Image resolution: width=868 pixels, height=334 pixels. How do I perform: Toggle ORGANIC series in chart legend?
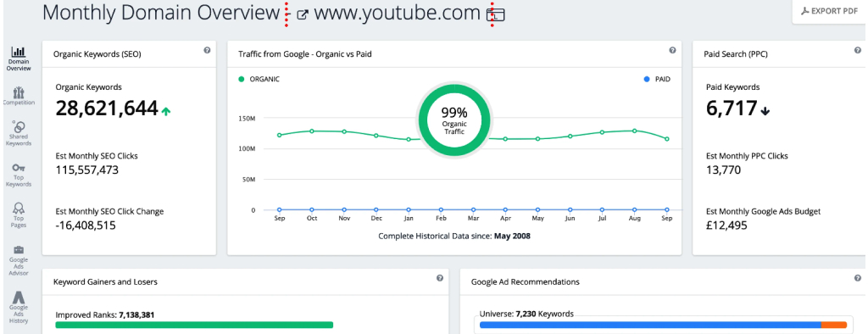coord(259,79)
